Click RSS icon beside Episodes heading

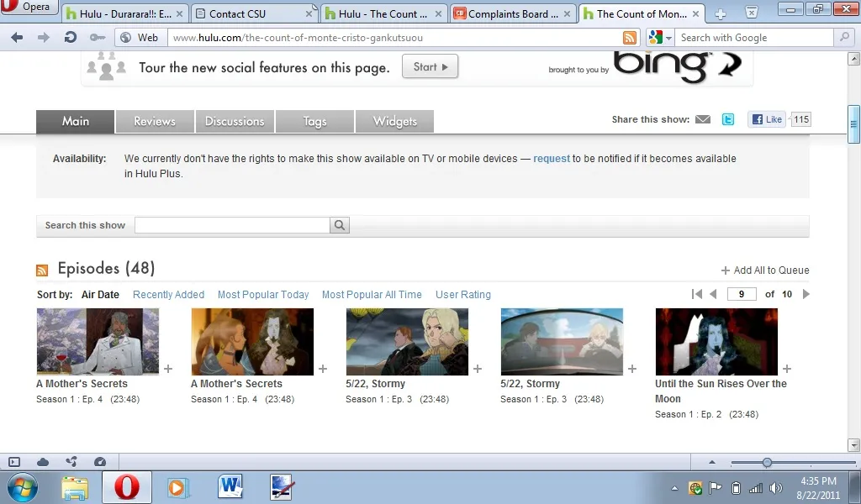point(42,270)
